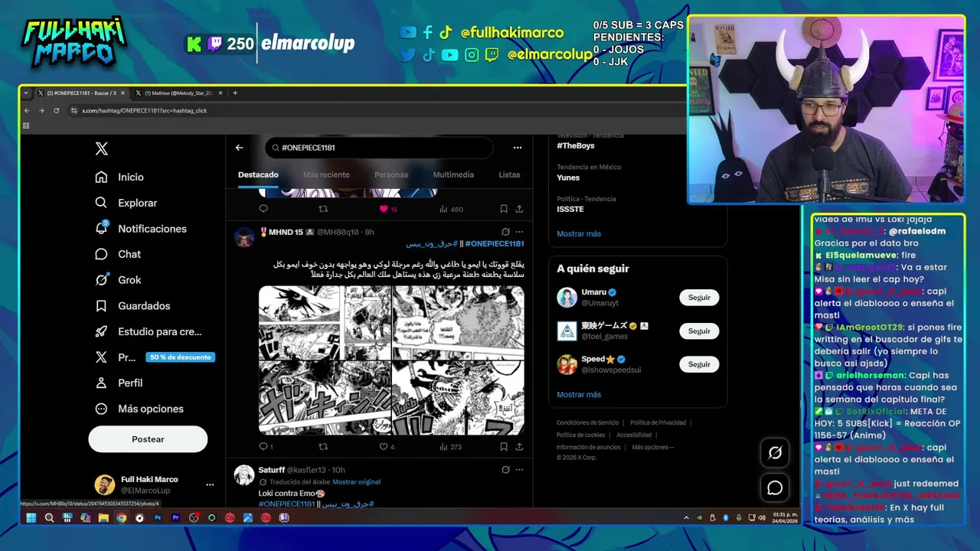Open the floating Grok button at bottom right

coord(775,453)
